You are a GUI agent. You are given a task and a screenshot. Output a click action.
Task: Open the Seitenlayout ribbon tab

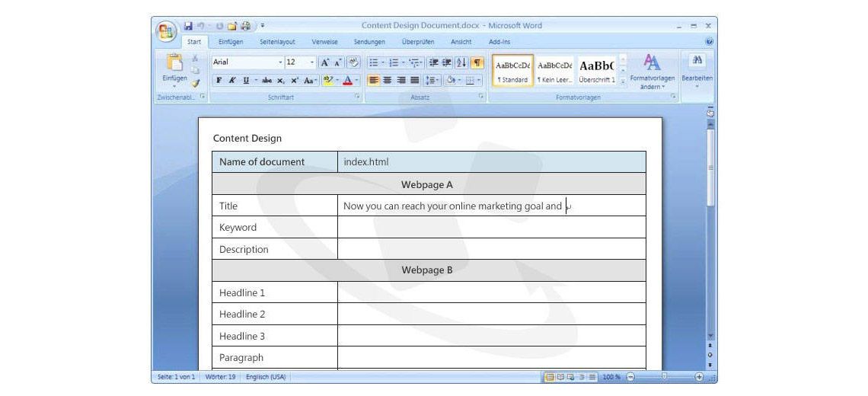pyautogui.click(x=277, y=42)
